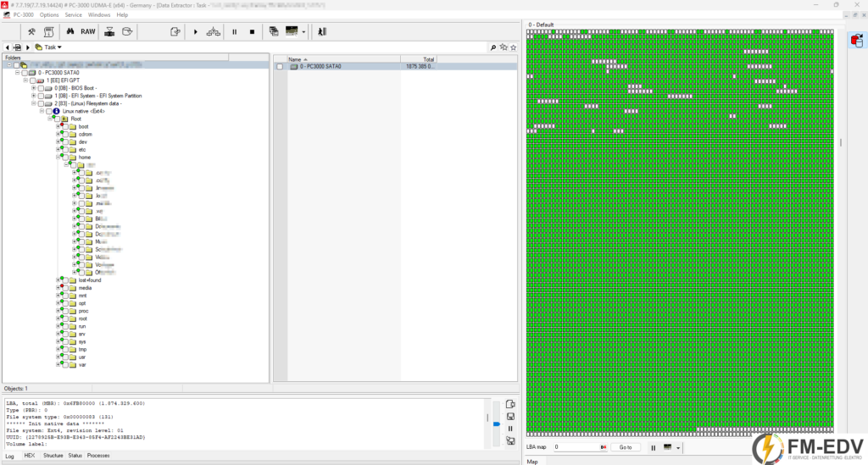
Task: Click the hierarchy copy icon right of play
Action: pos(213,31)
